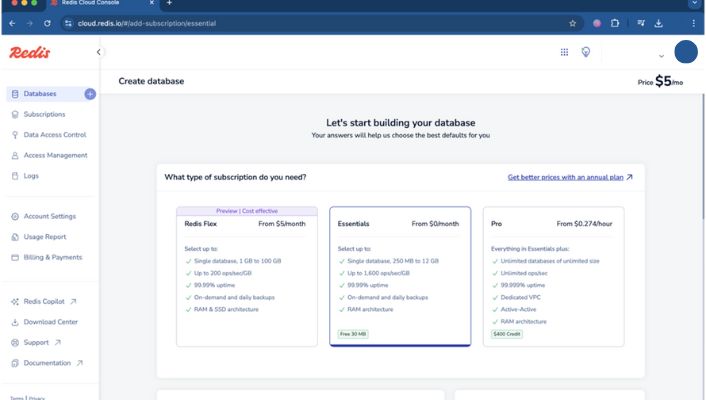
Task: Open Subscriptions in the sidebar
Action: (x=44, y=114)
